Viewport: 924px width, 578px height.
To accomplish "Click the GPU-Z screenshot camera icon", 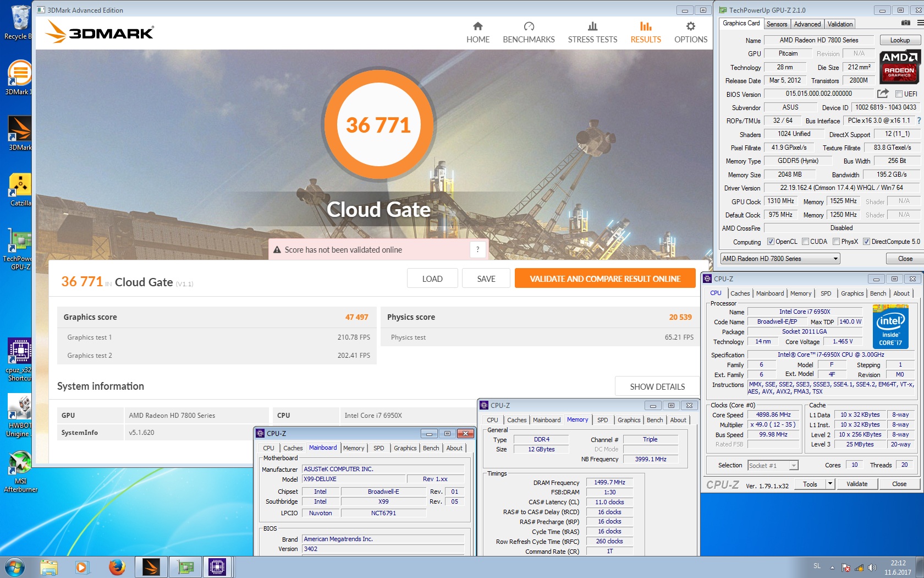I will (x=905, y=23).
